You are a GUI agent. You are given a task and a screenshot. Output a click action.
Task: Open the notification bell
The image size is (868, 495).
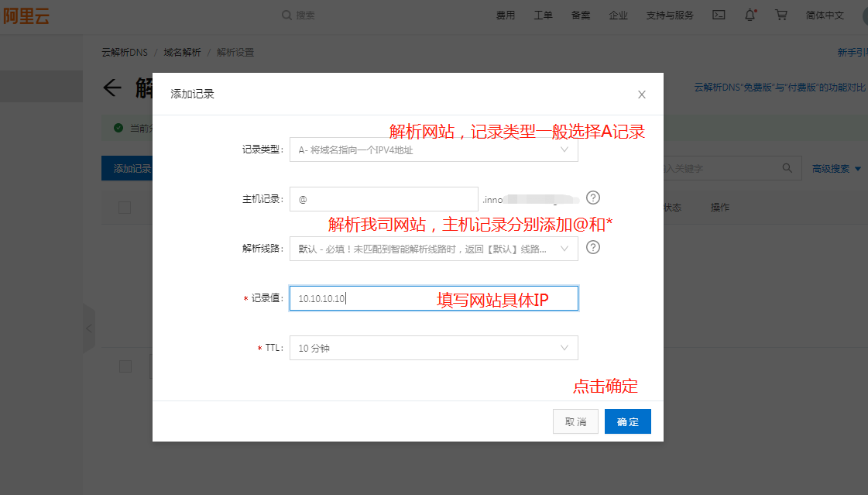pyautogui.click(x=750, y=15)
